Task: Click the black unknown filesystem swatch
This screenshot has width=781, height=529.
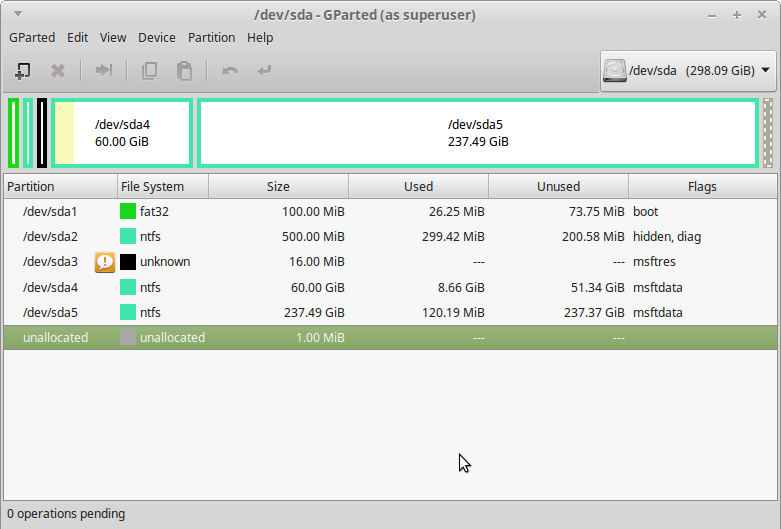Action: [x=128, y=262]
